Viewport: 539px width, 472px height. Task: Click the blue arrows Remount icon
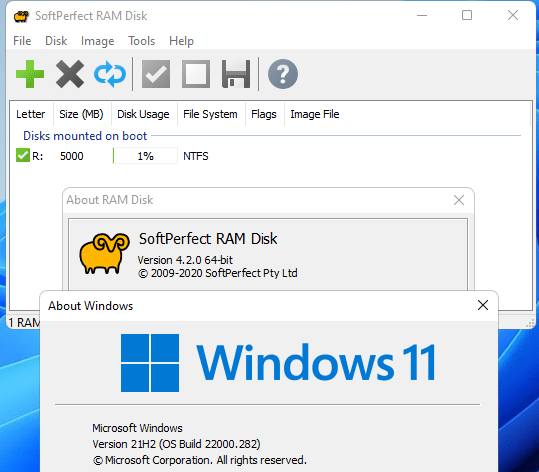110,74
